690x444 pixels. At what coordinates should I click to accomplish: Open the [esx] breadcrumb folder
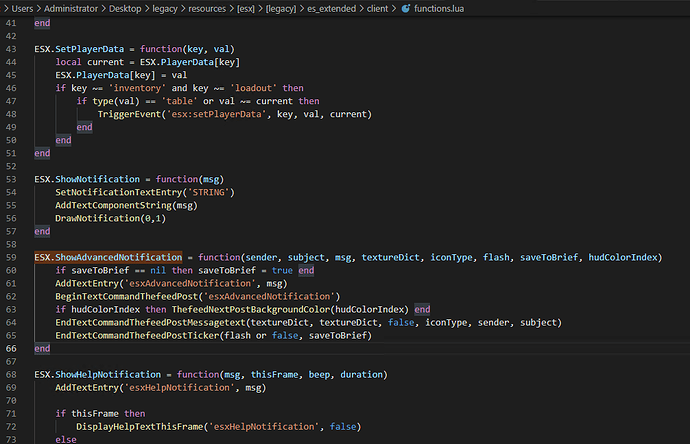click(246, 8)
